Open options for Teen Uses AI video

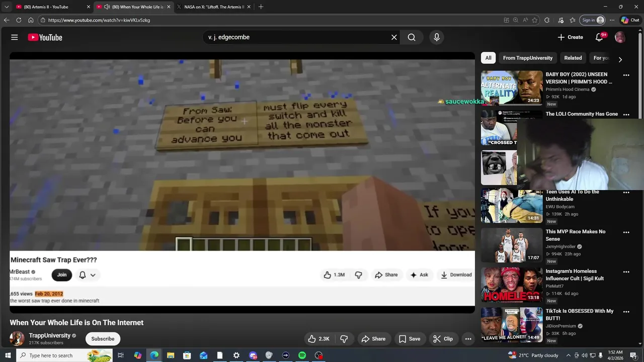click(626, 192)
